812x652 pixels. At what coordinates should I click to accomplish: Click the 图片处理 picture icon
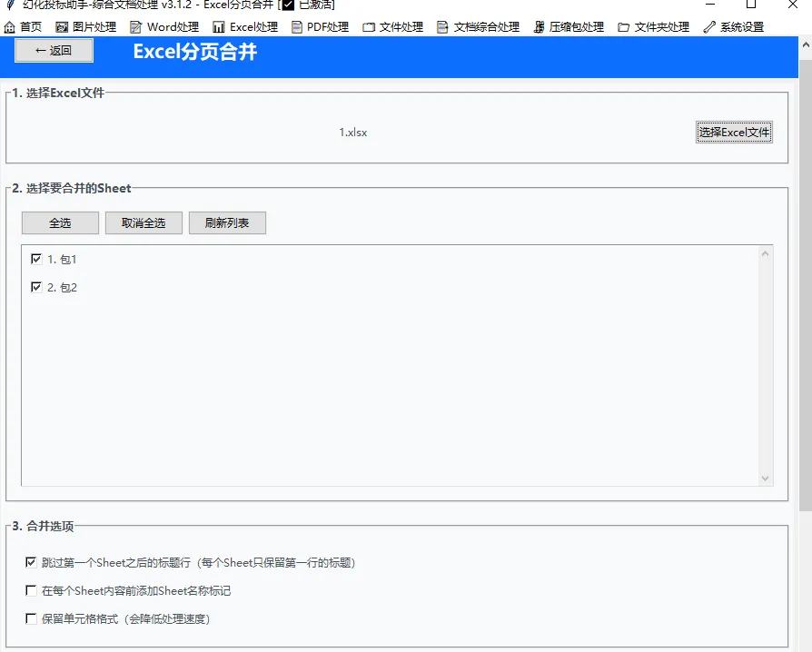62,27
